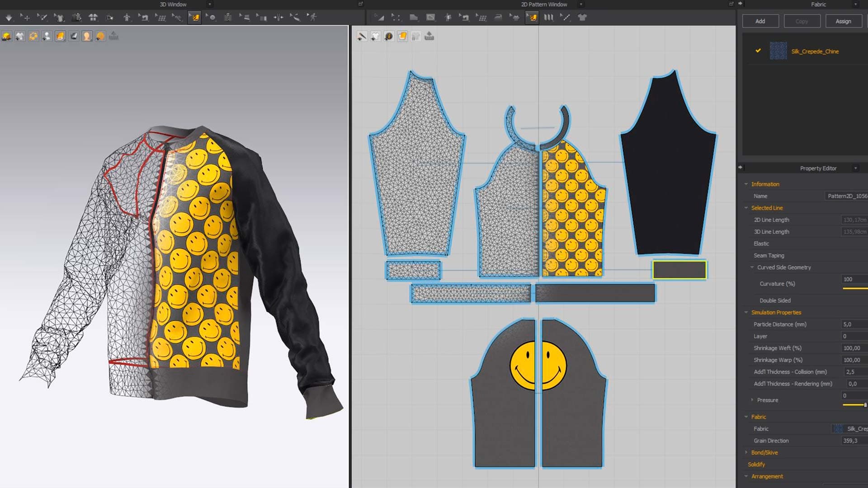Expand the Bond/Skive section
Screen dimensions: 868x488
click(746, 452)
